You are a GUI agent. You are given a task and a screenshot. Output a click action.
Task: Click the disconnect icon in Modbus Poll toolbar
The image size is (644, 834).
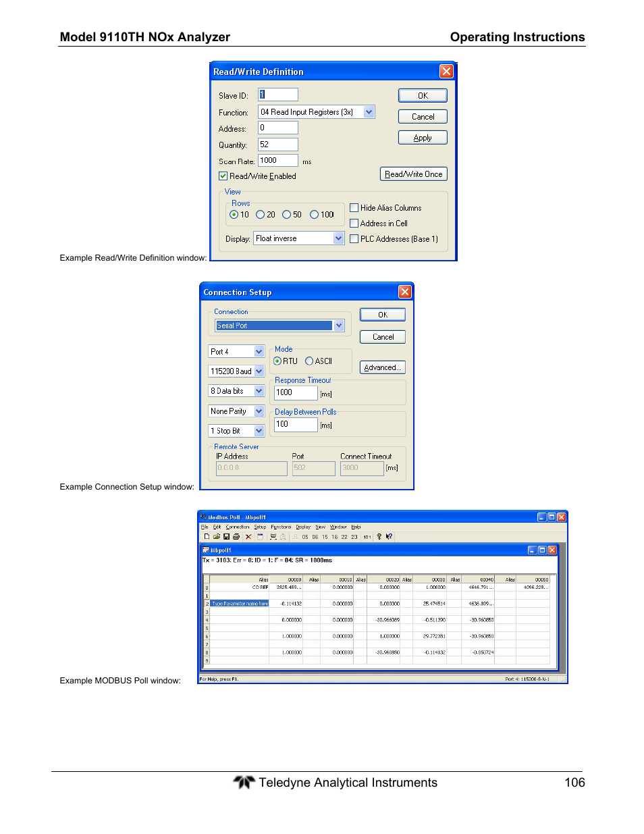click(284, 537)
